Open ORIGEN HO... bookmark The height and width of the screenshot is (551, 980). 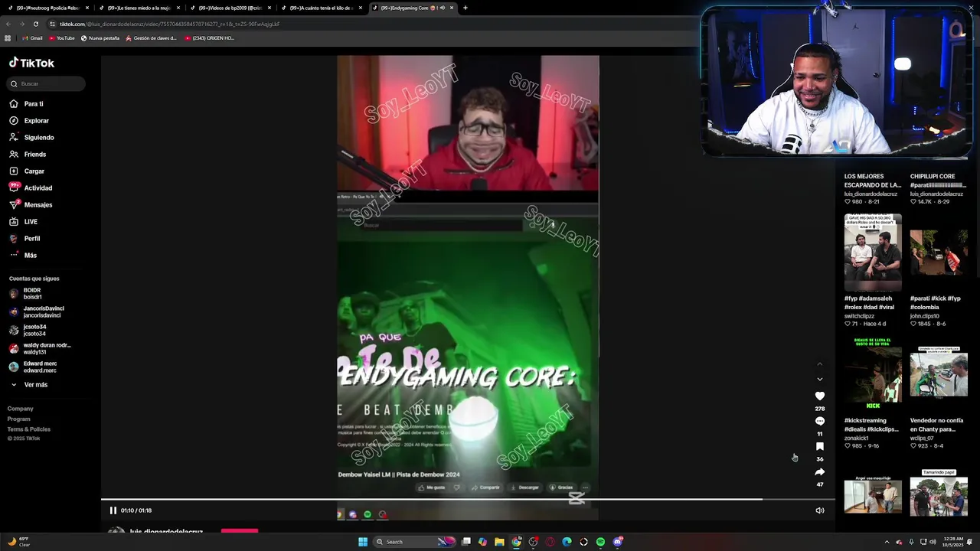tap(210, 38)
